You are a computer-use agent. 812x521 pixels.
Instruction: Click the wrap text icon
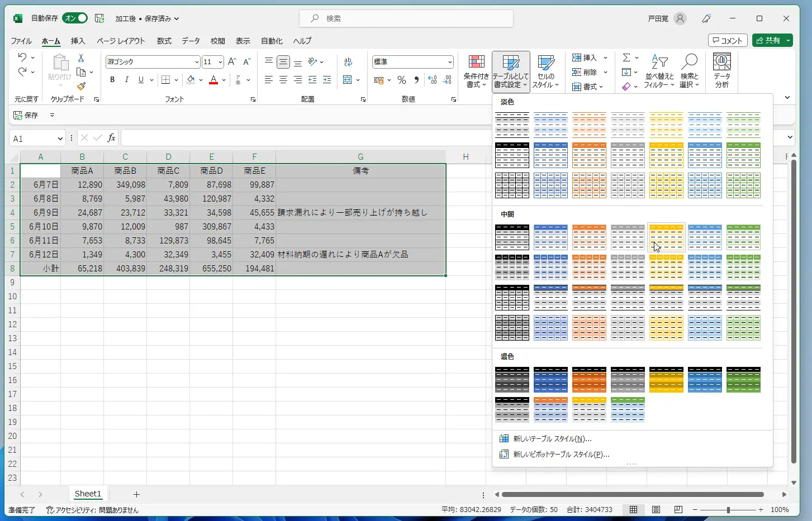pyautogui.click(x=348, y=61)
